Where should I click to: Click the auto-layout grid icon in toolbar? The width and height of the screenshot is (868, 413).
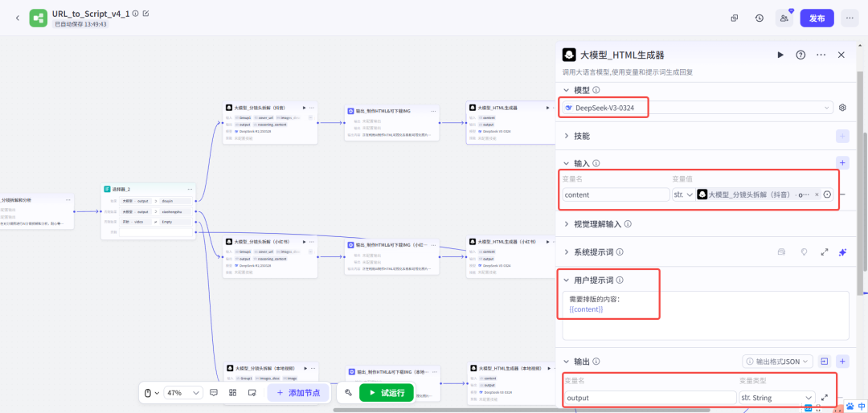232,393
